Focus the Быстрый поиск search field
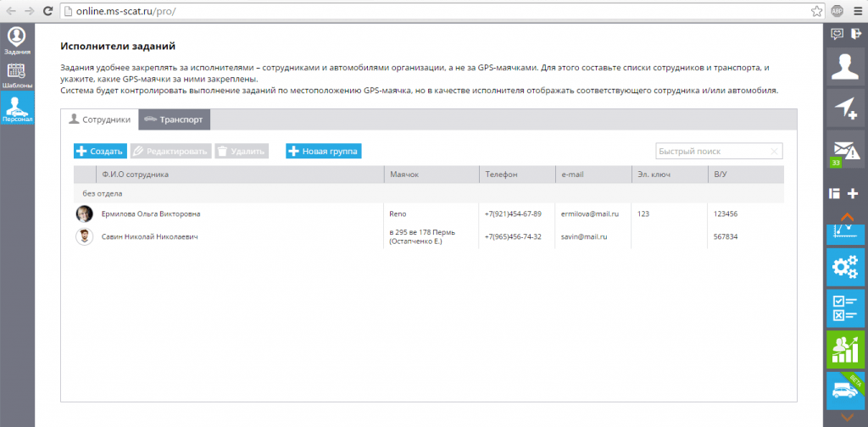This screenshot has width=868, height=427. (719, 151)
